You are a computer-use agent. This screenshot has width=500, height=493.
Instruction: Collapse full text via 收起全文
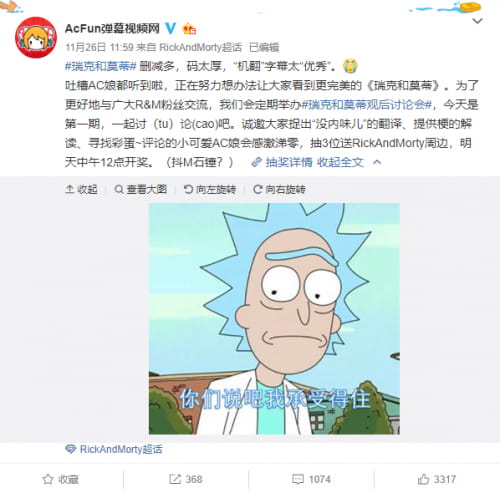340,162
